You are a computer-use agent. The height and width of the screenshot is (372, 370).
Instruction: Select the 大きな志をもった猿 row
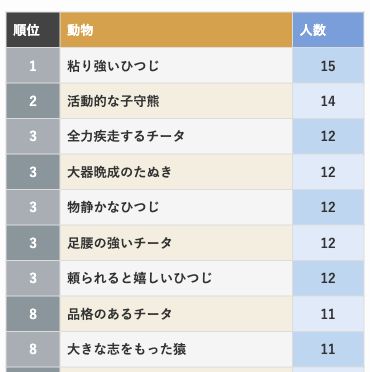click(185, 349)
